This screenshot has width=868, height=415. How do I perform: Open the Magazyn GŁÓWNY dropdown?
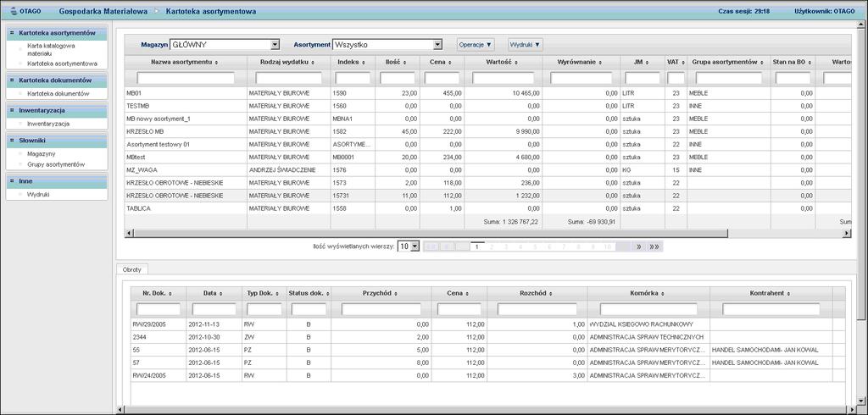point(224,45)
